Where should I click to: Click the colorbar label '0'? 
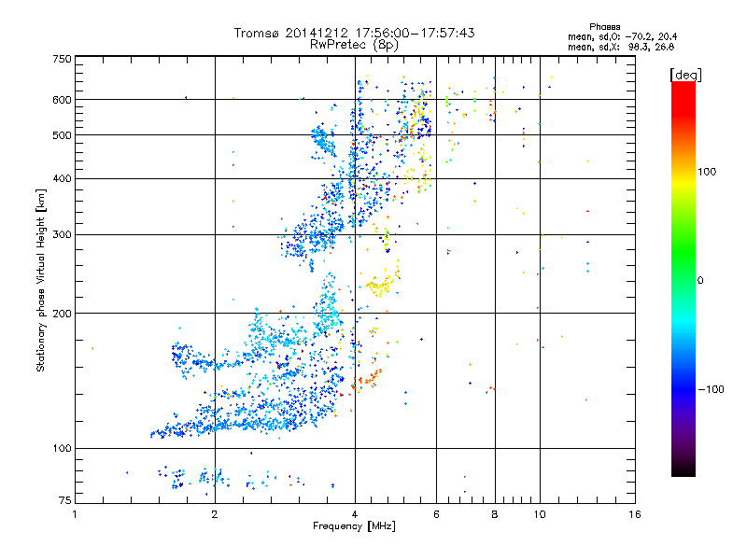tap(700, 281)
